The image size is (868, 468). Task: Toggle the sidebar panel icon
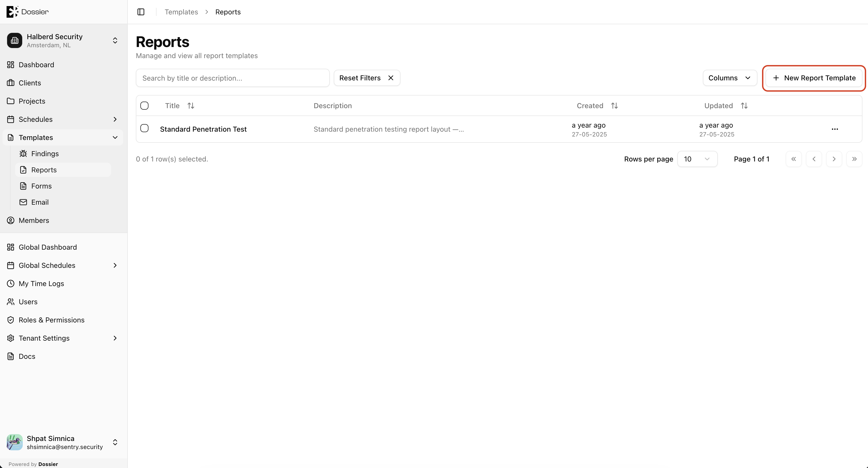point(141,12)
